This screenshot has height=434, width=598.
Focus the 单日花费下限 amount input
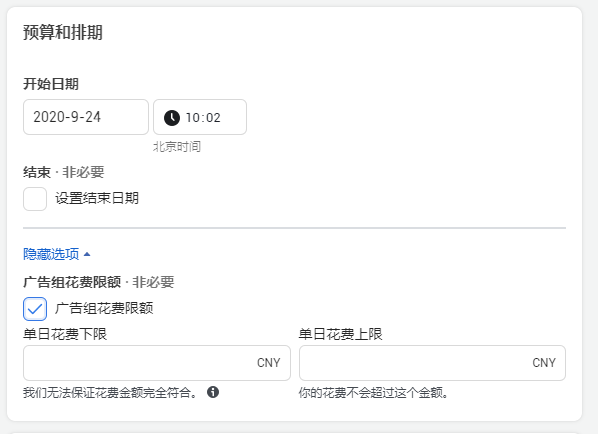[x=157, y=363]
